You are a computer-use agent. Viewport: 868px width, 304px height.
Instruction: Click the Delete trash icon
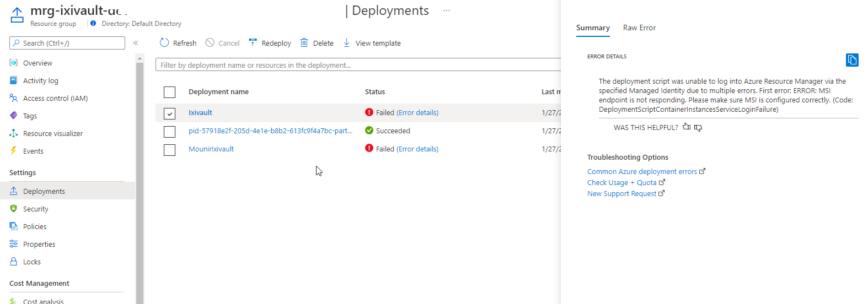(304, 43)
